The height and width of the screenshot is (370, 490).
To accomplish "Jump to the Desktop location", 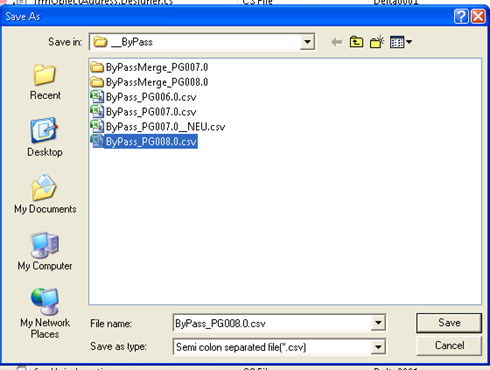I will tap(45, 137).
